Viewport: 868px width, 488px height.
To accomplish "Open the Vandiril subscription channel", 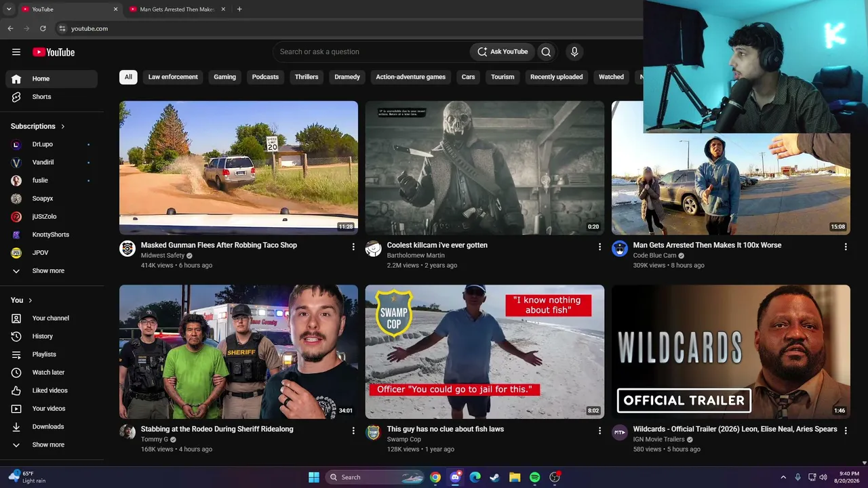I will (52, 163).
